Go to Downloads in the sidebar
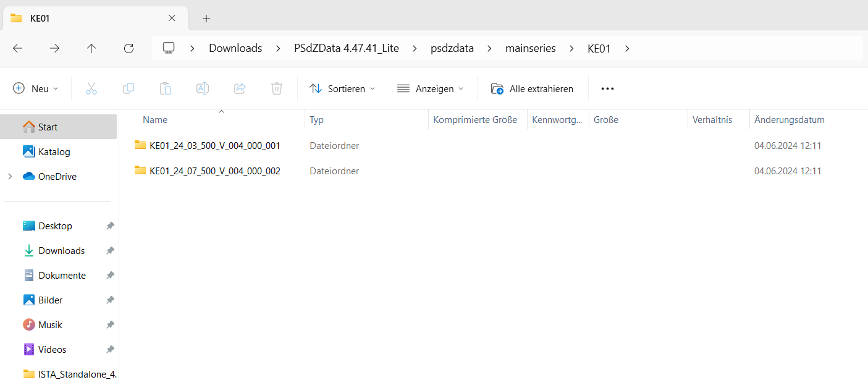Screen dimensions: 868x385 point(61,250)
